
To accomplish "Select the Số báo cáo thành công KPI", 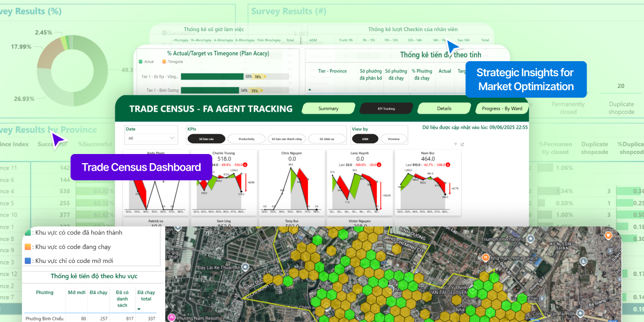I will click(287, 139).
